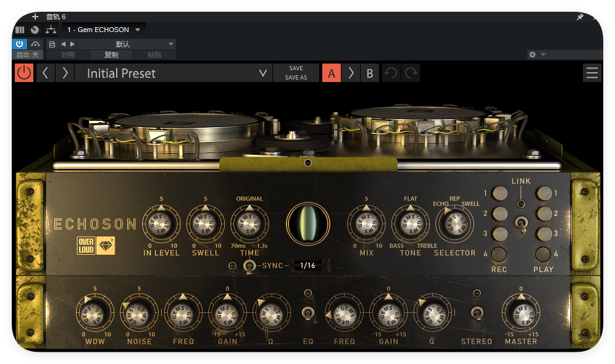Click the first EQ band GAIN knob

[x=227, y=313]
